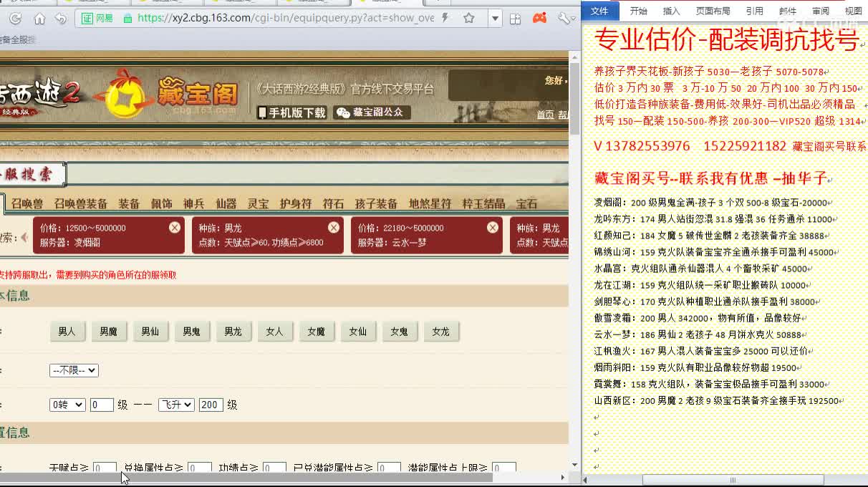Bookmark page with the star icon
868x487 pixels.
(x=469, y=18)
